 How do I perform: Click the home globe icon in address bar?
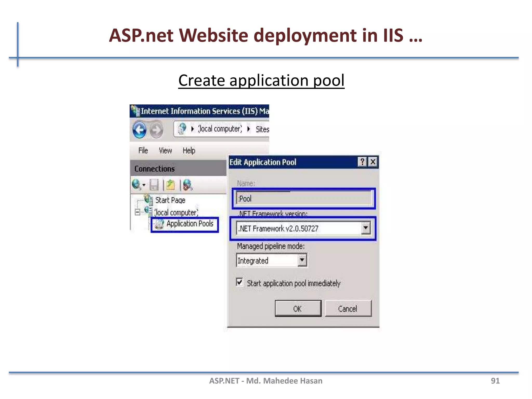[x=182, y=129]
